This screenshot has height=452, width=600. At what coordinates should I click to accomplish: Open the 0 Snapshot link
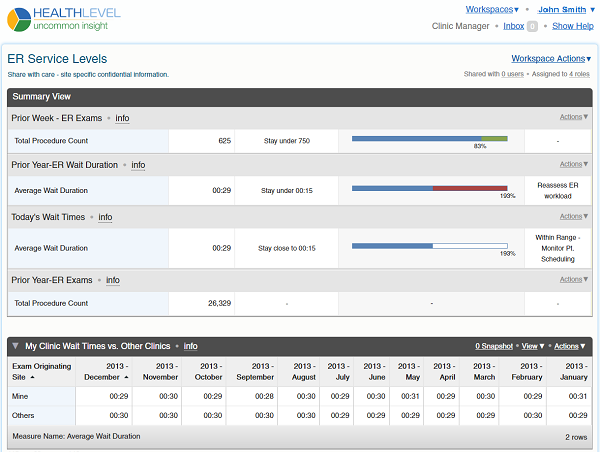pos(495,346)
